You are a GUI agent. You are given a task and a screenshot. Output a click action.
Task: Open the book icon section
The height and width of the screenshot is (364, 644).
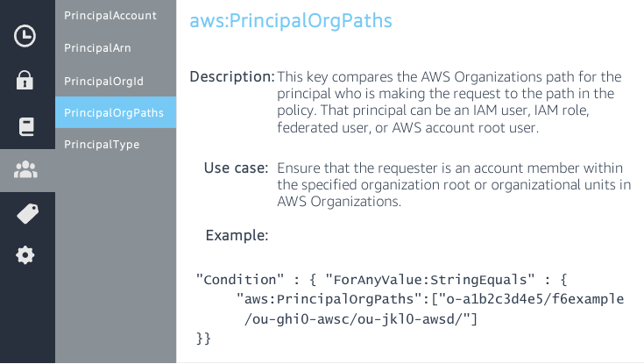(26, 126)
